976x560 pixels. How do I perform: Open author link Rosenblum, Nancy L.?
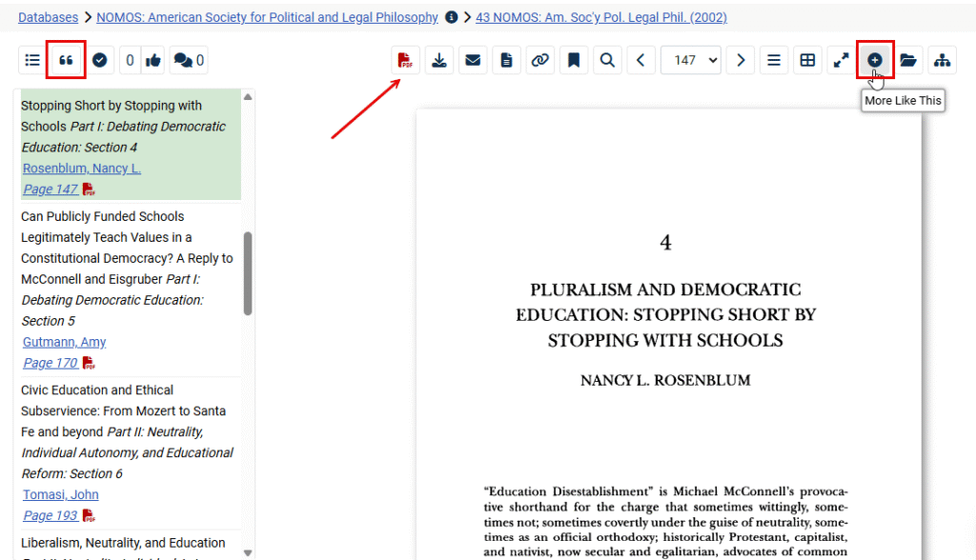(x=82, y=168)
